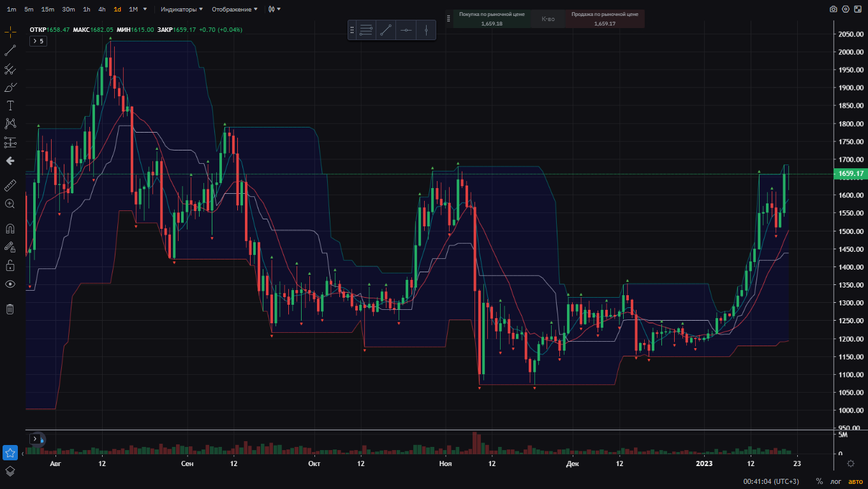This screenshot has width=868, height=489.
Task: Open the Индикаторы dropdown
Action: (x=182, y=10)
